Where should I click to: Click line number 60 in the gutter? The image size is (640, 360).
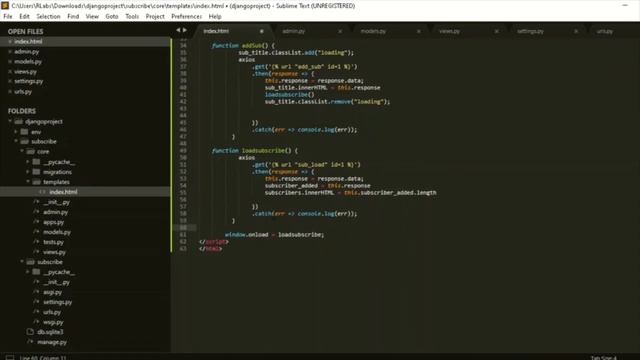click(x=183, y=228)
